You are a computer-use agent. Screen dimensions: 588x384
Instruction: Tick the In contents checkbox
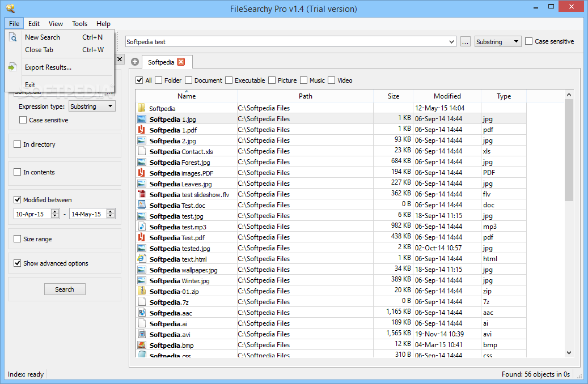(17, 172)
